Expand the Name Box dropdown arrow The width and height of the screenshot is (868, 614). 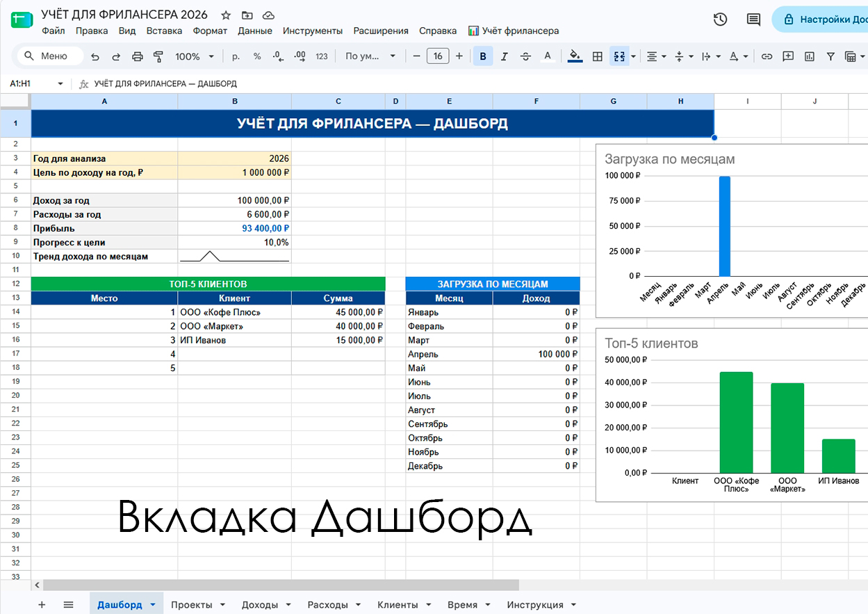tap(60, 83)
